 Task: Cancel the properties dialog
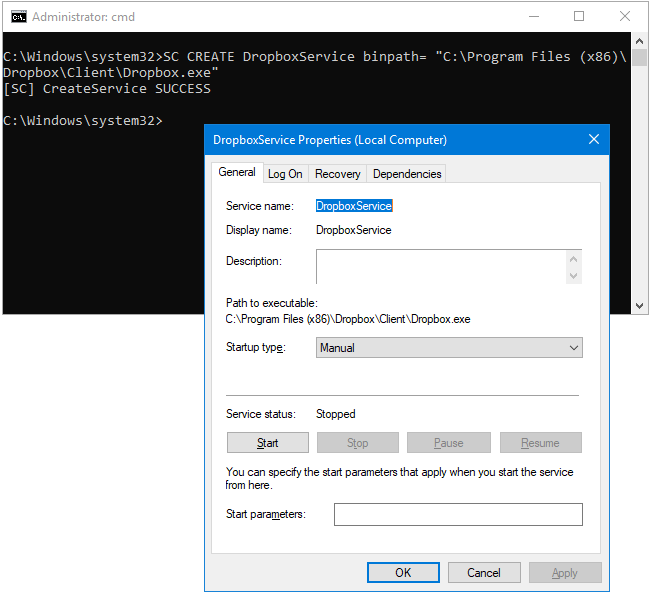(x=484, y=572)
